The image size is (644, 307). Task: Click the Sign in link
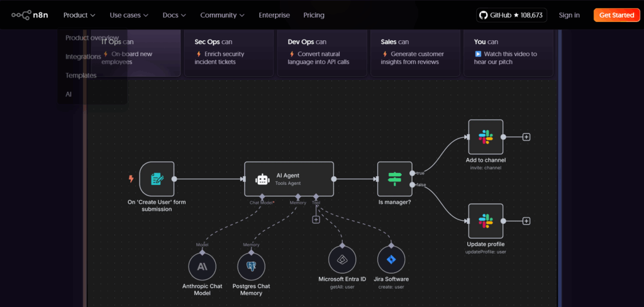(x=569, y=15)
